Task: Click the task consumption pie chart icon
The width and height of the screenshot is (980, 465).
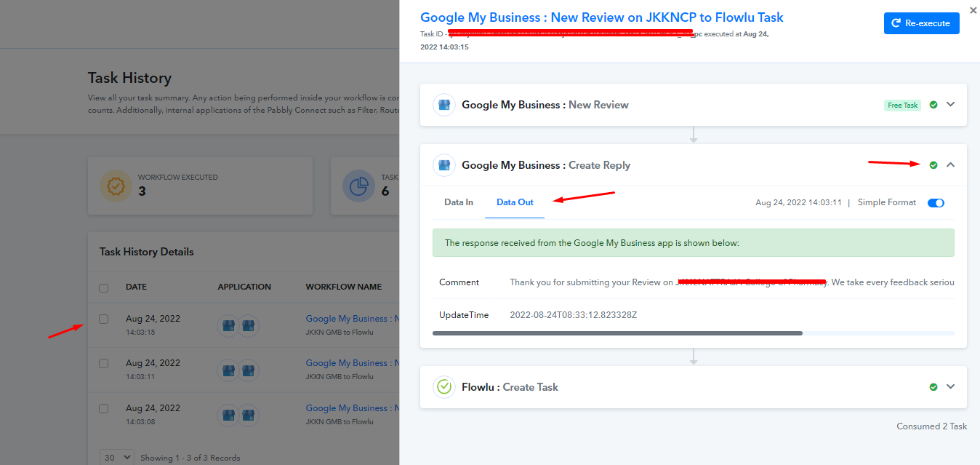Action: pos(358,186)
